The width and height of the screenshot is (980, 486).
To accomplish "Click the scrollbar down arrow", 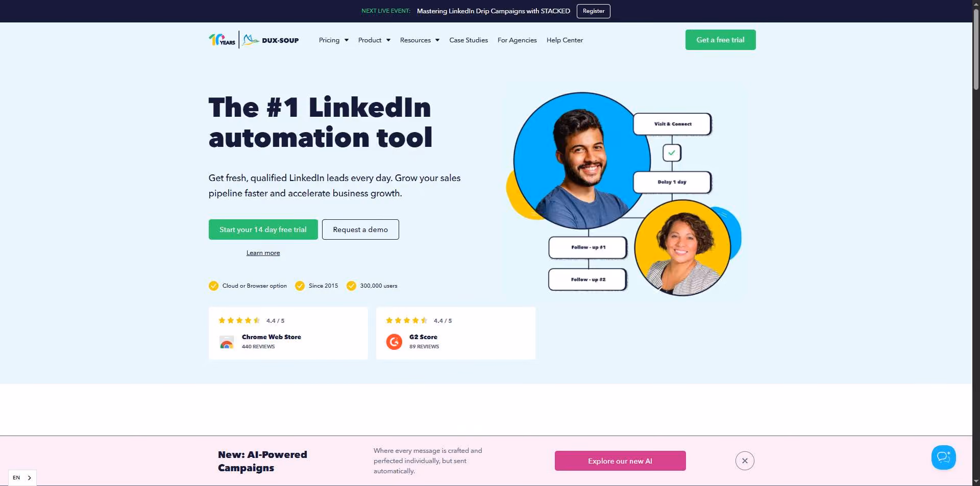I will point(976,481).
